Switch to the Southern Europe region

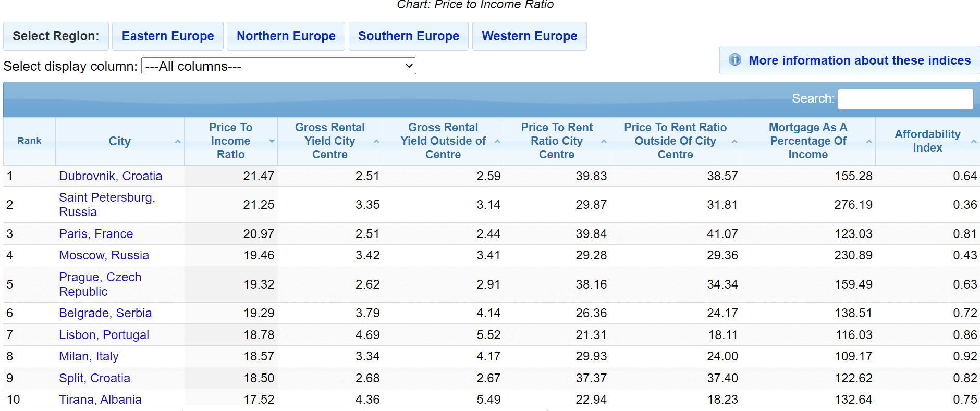tap(408, 36)
